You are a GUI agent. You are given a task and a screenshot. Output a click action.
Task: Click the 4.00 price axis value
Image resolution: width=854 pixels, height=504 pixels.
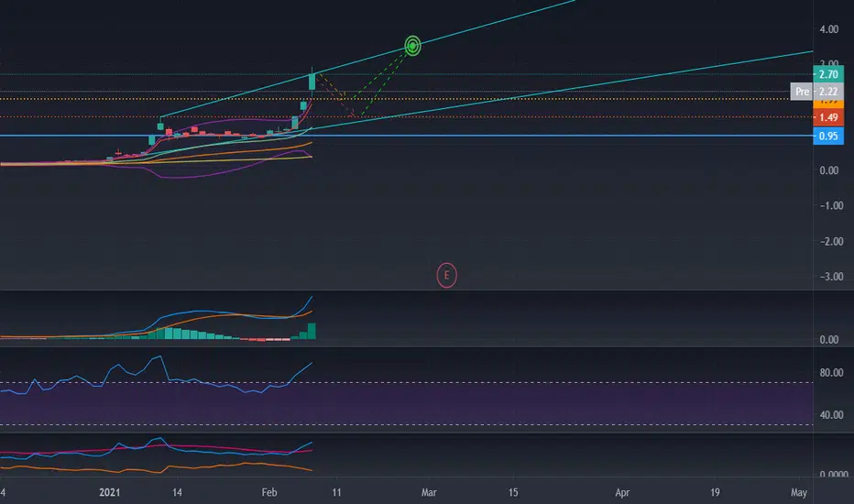click(829, 29)
